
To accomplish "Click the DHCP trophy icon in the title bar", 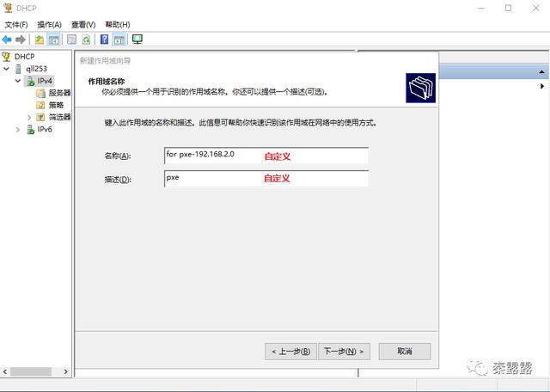I will pos(8,8).
